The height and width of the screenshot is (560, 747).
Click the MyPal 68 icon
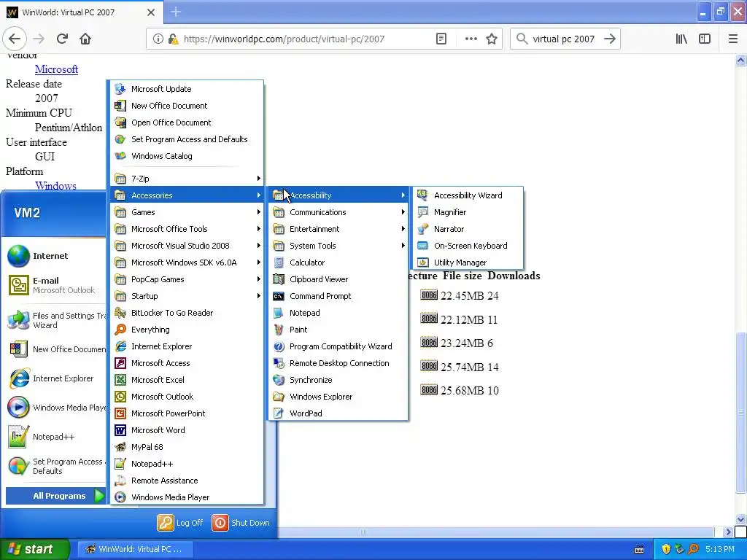pos(120,447)
